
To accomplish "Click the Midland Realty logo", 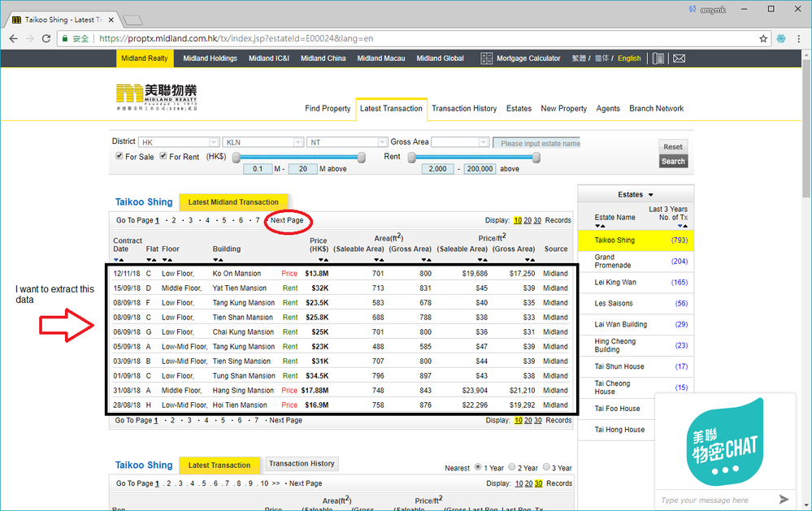I will pyautogui.click(x=156, y=97).
